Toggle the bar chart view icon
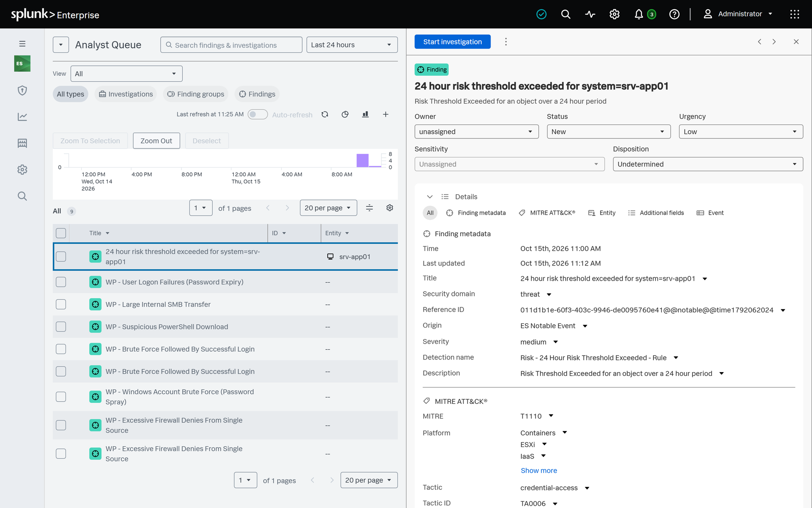The width and height of the screenshot is (812, 508). coord(365,114)
